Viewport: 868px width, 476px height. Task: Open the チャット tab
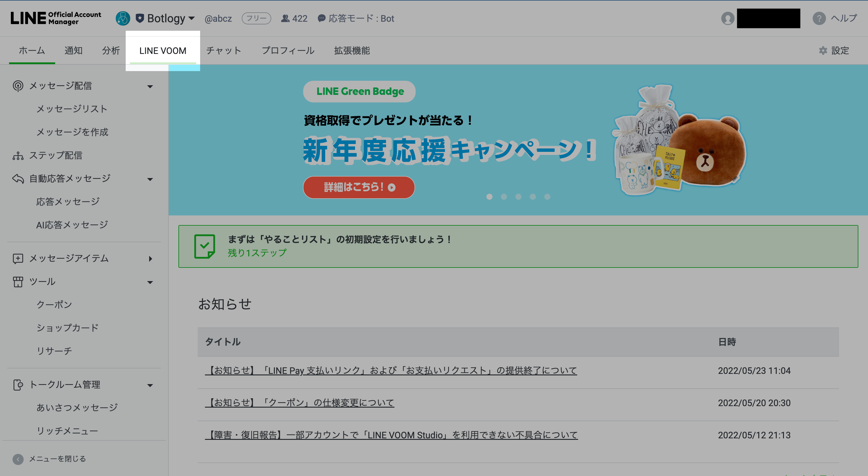tap(224, 51)
